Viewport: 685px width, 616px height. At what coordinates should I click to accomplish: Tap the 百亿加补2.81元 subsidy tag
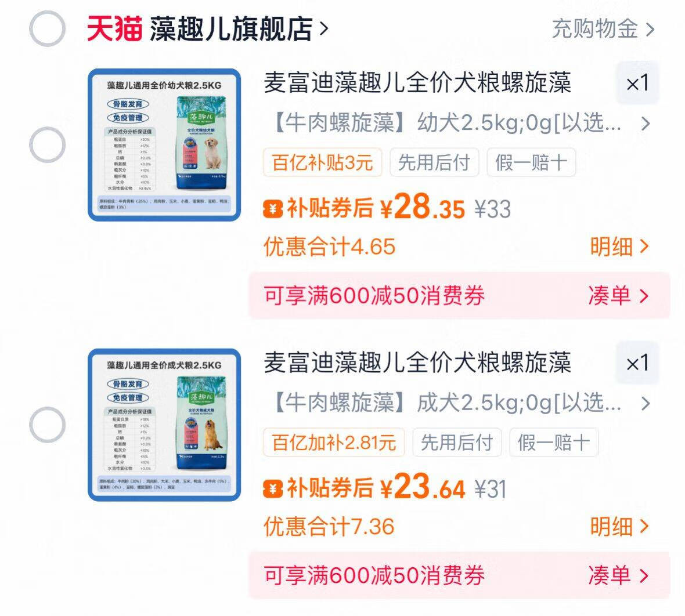pos(334,442)
